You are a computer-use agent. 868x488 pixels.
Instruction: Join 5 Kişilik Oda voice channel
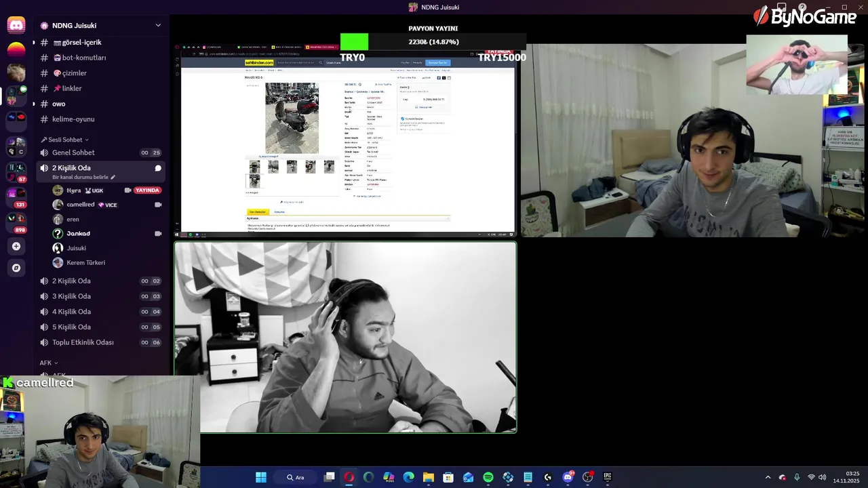click(x=100, y=327)
